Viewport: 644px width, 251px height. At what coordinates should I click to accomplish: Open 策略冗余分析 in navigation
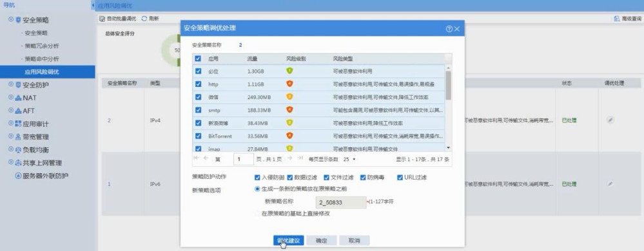click(42, 46)
